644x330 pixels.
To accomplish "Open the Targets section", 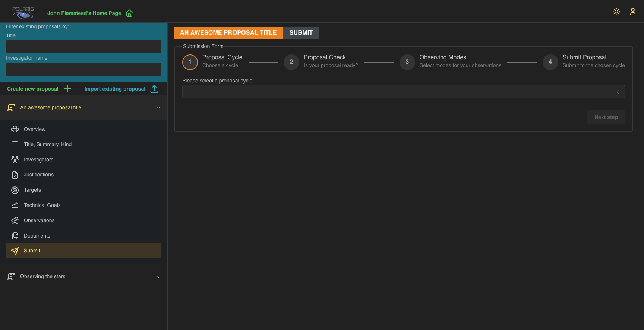I will pyautogui.click(x=32, y=190).
